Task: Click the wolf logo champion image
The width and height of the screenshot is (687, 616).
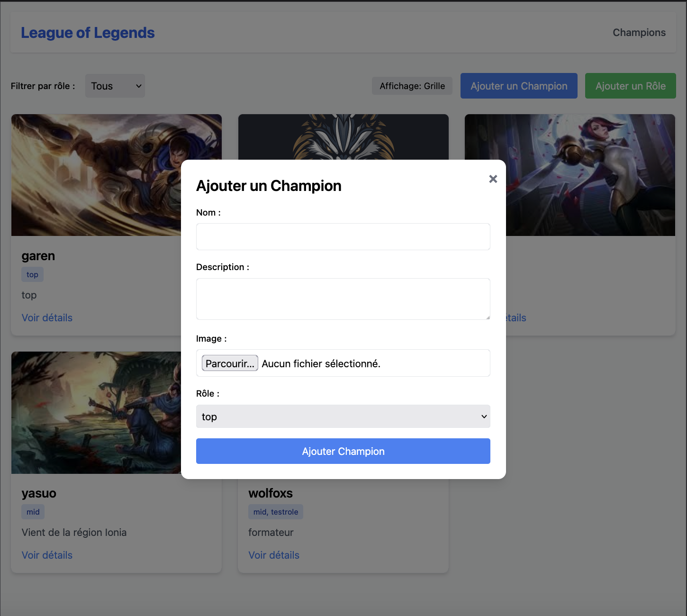Action: coord(343,137)
